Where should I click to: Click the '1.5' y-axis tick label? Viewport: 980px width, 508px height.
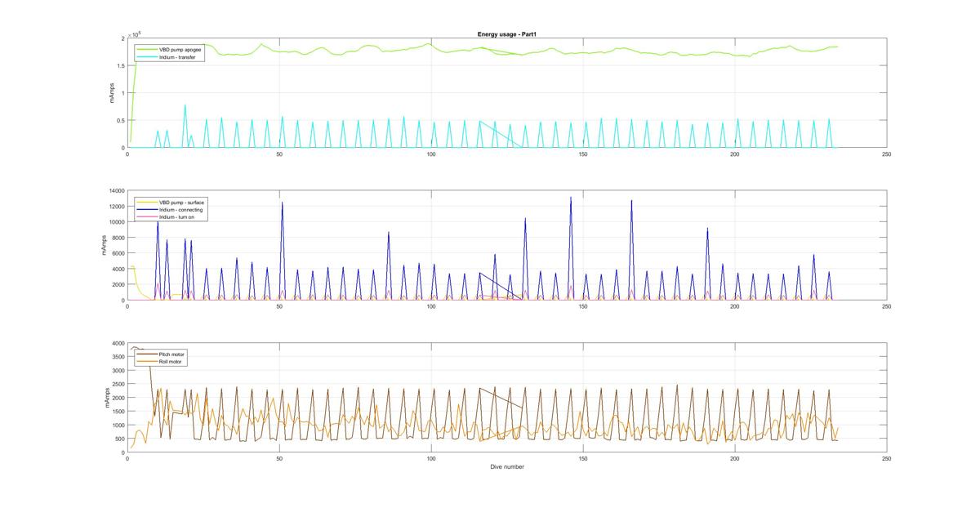click(x=120, y=65)
